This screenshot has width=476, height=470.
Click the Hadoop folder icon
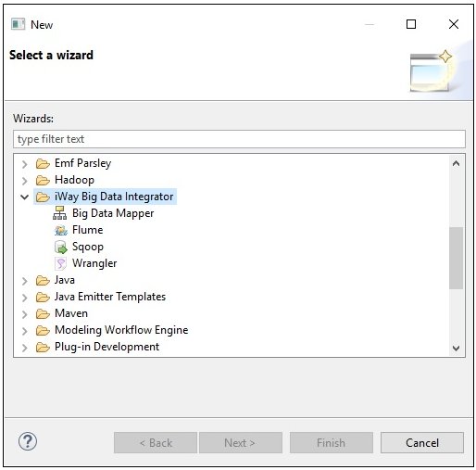[x=43, y=180]
